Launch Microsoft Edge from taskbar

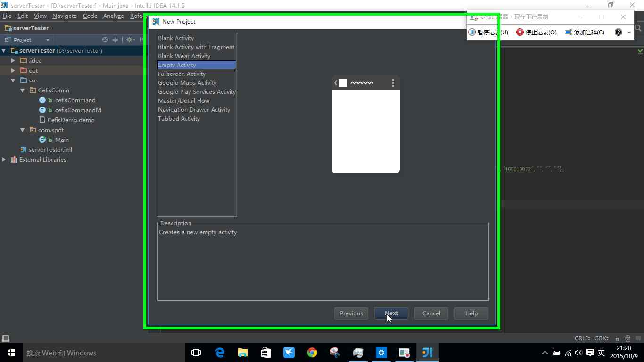pos(220,353)
